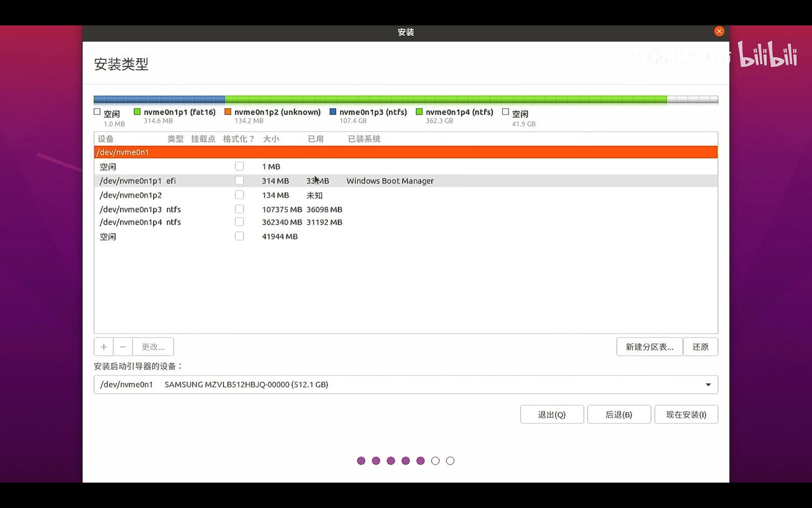Image resolution: width=812 pixels, height=508 pixels.
Task: Click the 362340 MB size value
Action: click(282, 222)
